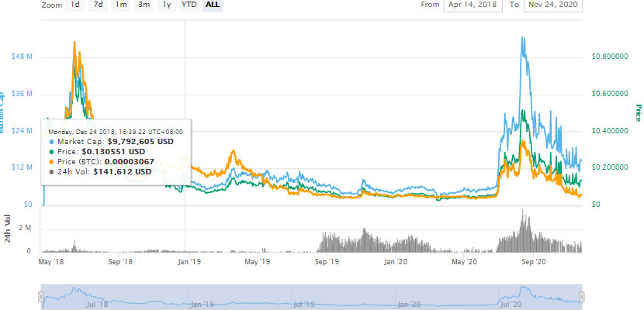
Task: Click the $36 M market cap axis label
Action: coord(23,94)
